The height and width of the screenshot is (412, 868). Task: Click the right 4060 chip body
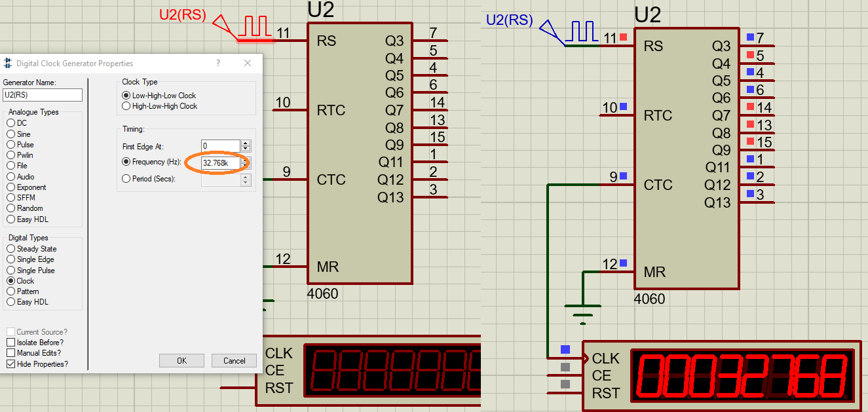point(688,157)
